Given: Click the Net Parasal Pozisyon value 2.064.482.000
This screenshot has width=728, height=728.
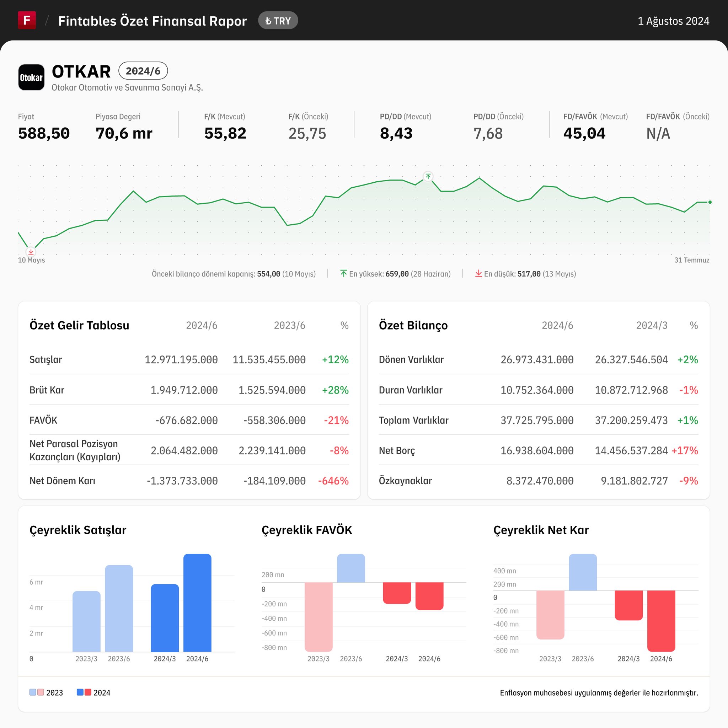Looking at the screenshot, I should click(x=184, y=450).
